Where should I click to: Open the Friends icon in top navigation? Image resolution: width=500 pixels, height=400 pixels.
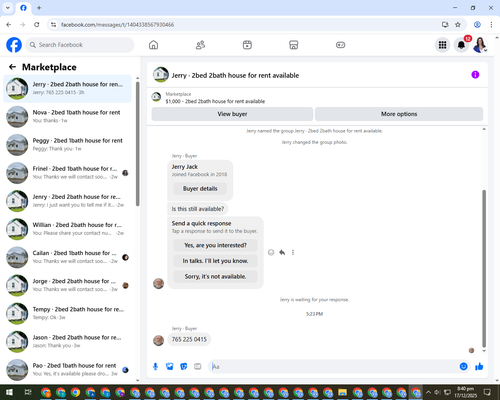pyautogui.click(x=200, y=45)
